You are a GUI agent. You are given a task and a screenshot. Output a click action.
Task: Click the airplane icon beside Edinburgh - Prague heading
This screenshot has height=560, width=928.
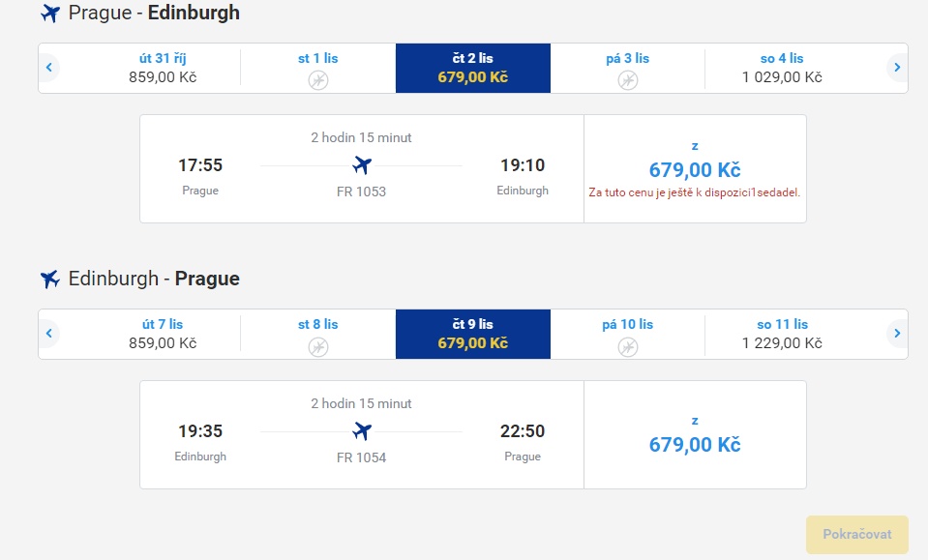pyautogui.click(x=50, y=279)
